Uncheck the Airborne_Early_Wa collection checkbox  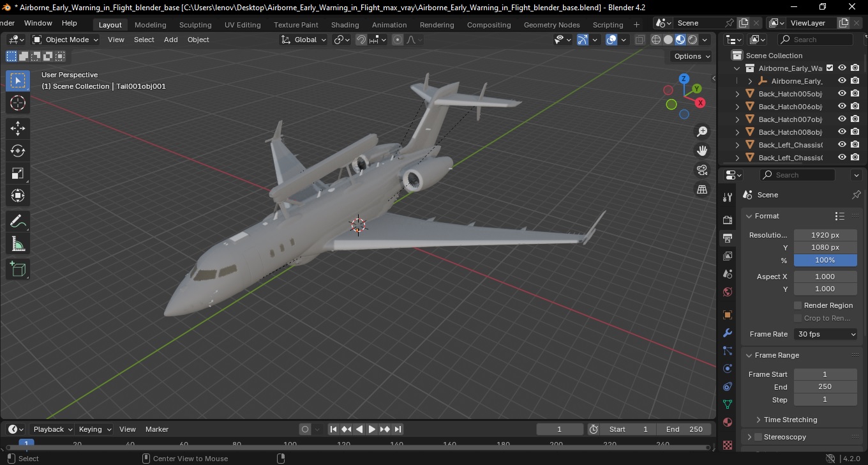pos(830,68)
